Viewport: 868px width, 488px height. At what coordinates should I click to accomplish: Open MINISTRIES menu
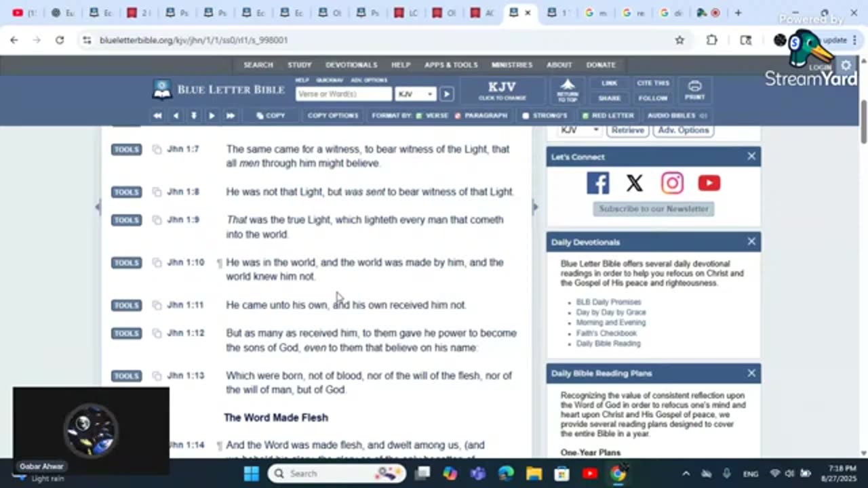(x=512, y=65)
